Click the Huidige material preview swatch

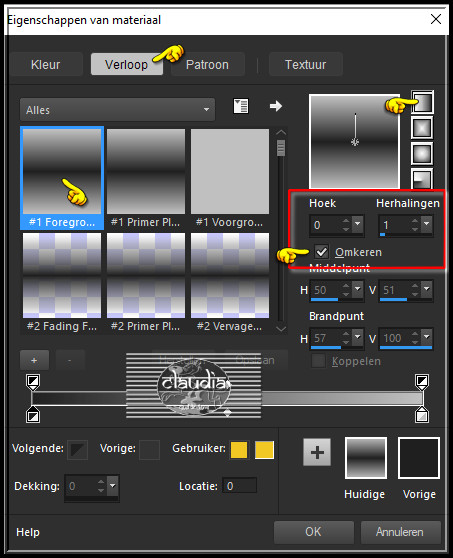[365, 458]
